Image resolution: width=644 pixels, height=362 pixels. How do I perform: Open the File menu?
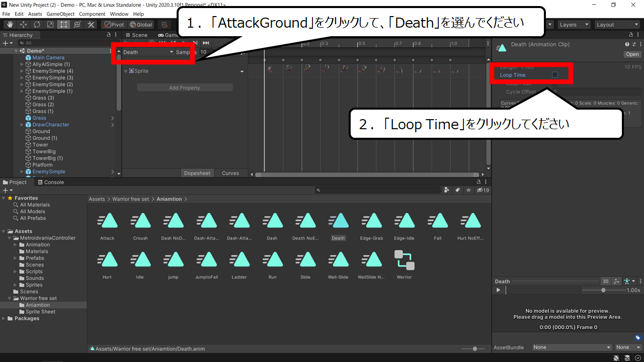[x=6, y=14]
